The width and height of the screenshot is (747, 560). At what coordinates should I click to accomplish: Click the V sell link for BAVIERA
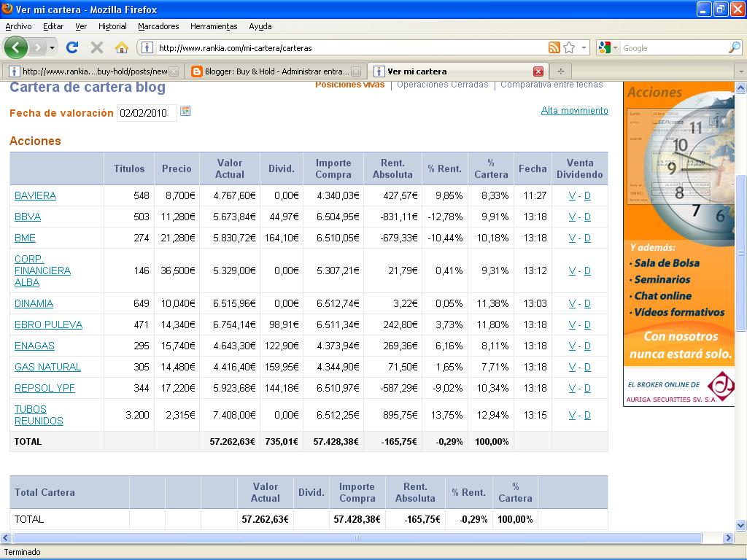[572, 195]
